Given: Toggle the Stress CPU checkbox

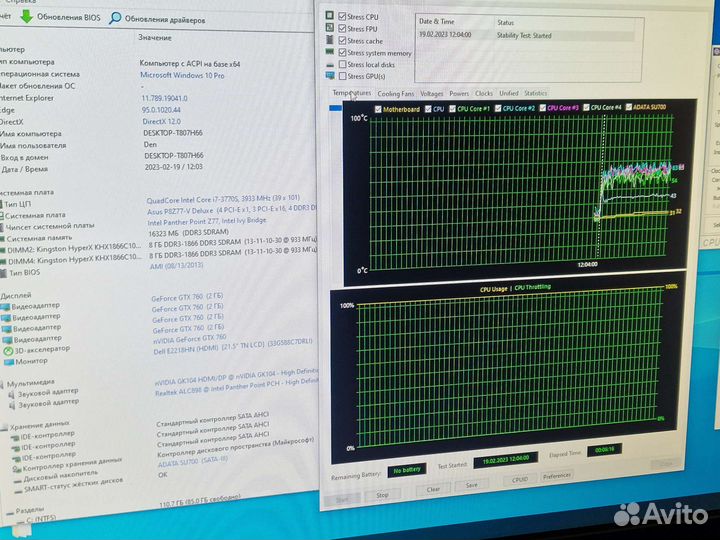Looking at the screenshot, I should 342,16.
